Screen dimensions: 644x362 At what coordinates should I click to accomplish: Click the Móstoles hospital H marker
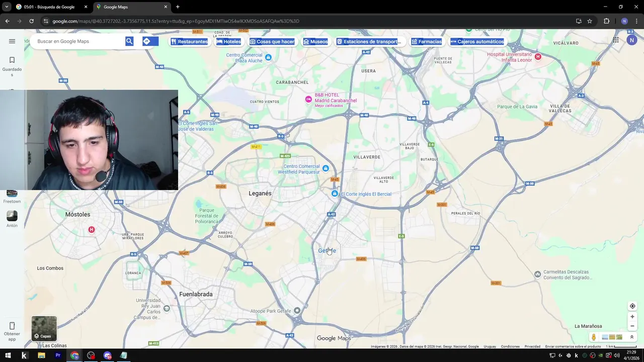91,230
